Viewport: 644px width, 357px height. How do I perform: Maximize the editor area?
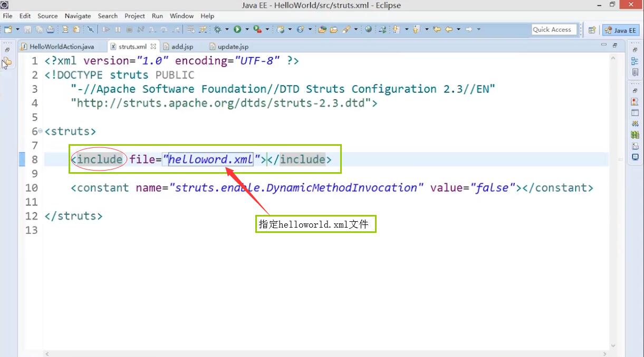(615, 45)
